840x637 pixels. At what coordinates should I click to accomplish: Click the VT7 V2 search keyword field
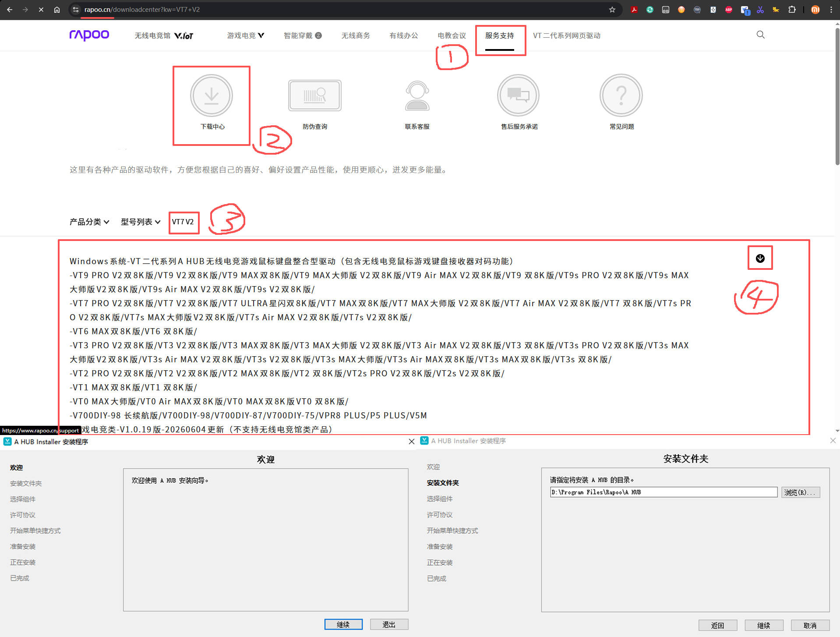[x=184, y=222]
